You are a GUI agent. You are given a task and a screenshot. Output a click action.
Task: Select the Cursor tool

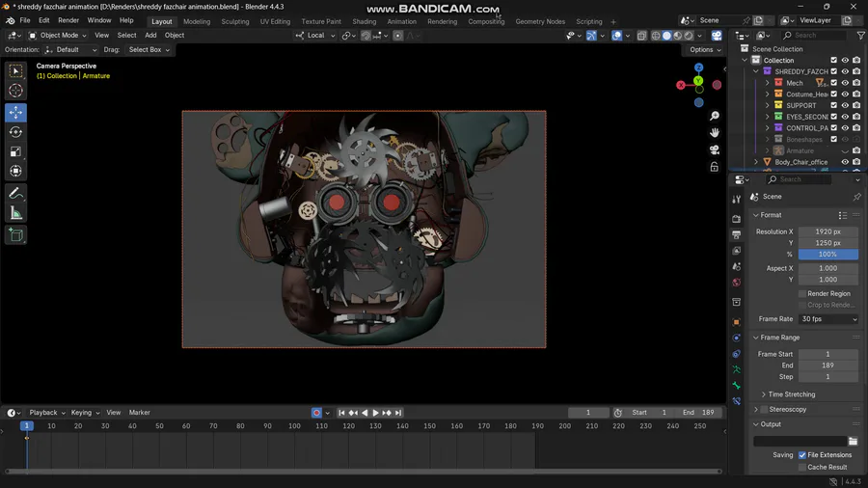point(15,91)
